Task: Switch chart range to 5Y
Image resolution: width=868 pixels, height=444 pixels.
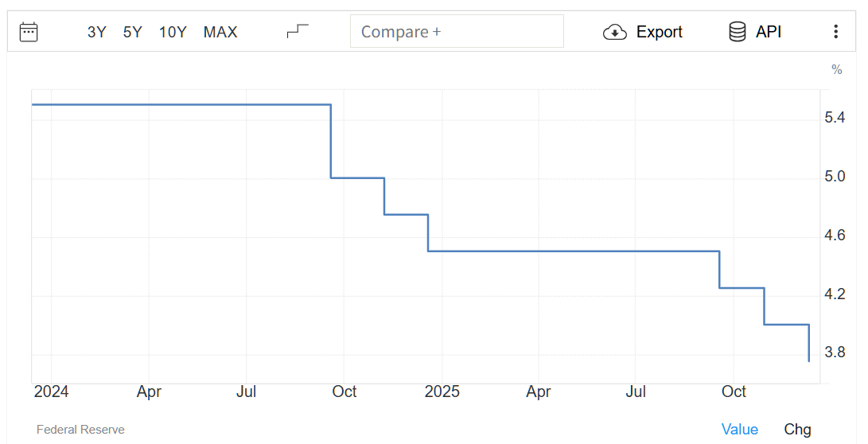Action: (132, 32)
